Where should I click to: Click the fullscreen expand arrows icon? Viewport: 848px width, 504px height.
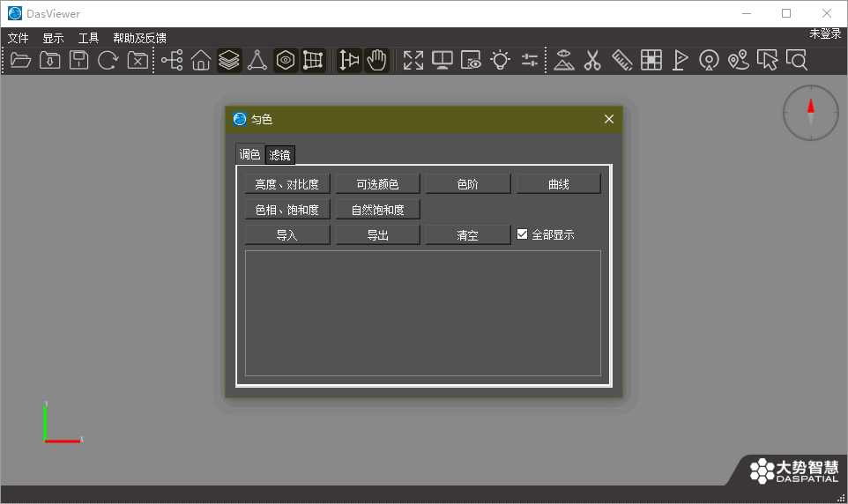pyautogui.click(x=413, y=60)
